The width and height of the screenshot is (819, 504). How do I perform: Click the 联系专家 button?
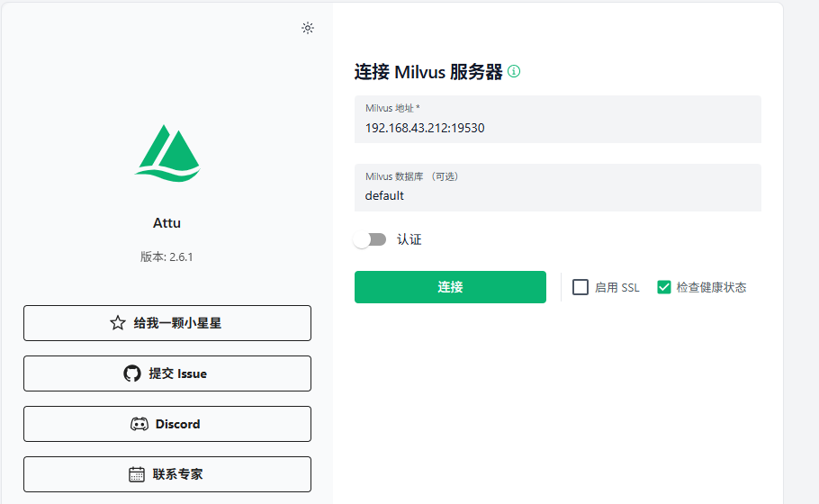coord(167,474)
